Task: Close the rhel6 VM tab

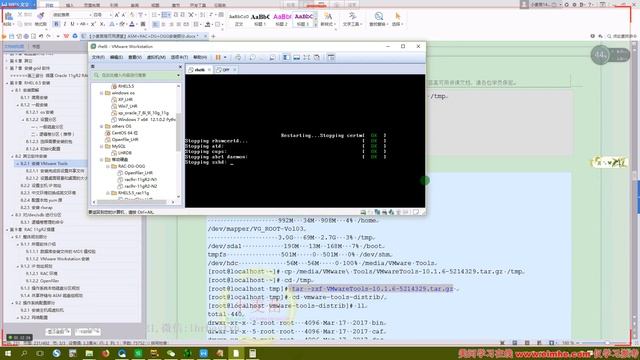Action: click(209, 70)
